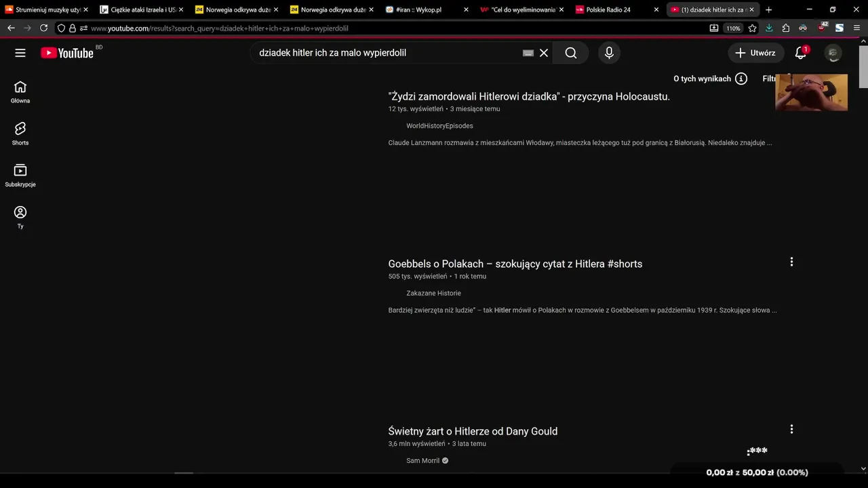The width and height of the screenshot is (868, 488).
Task: Click the 110% zoom level indicator
Action: click(733, 28)
